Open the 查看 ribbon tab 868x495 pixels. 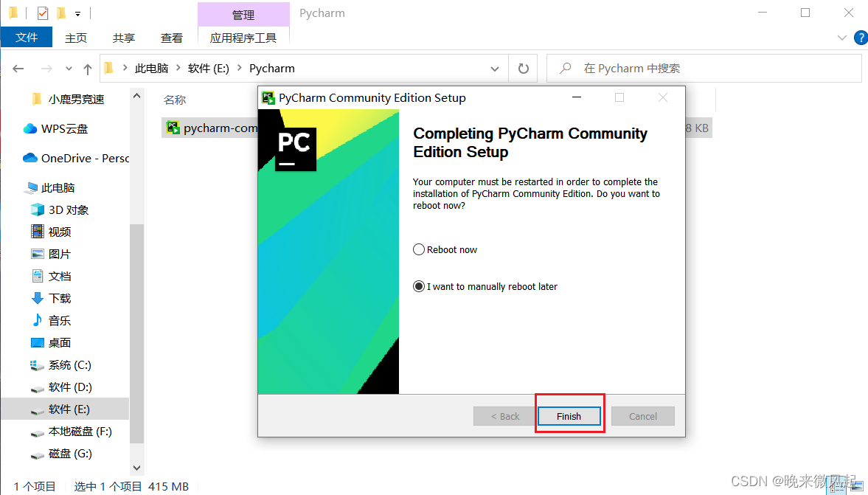(x=172, y=38)
